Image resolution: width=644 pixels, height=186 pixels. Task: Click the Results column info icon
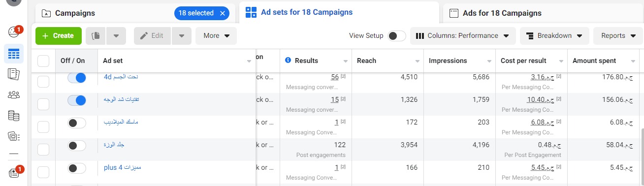coord(288,61)
